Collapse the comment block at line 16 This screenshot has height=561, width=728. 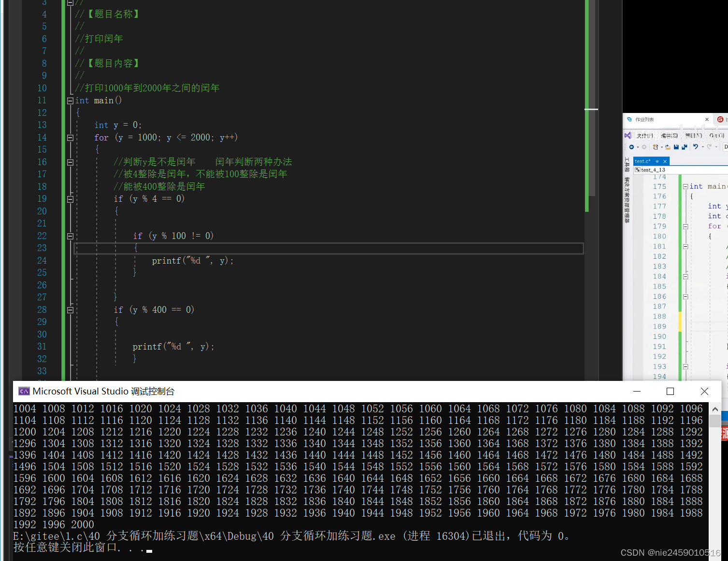[70, 162]
